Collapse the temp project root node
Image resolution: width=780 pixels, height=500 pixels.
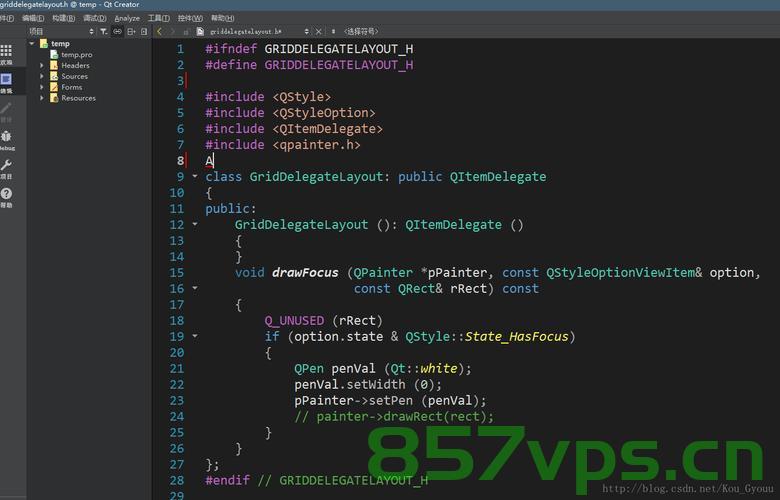32,44
